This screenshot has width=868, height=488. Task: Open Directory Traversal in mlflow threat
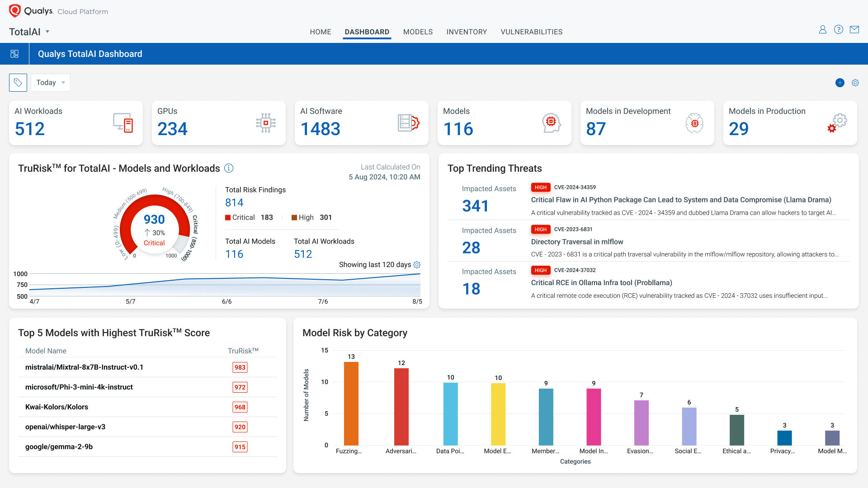[577, 242]
